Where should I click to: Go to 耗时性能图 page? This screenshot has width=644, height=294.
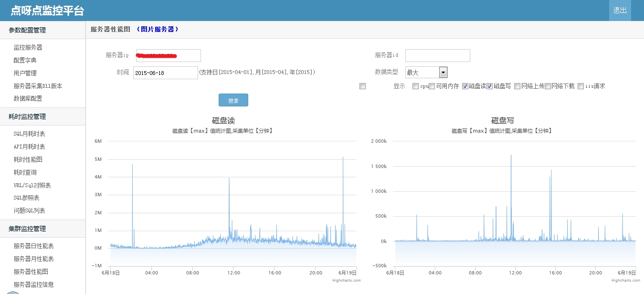point(28,160)
